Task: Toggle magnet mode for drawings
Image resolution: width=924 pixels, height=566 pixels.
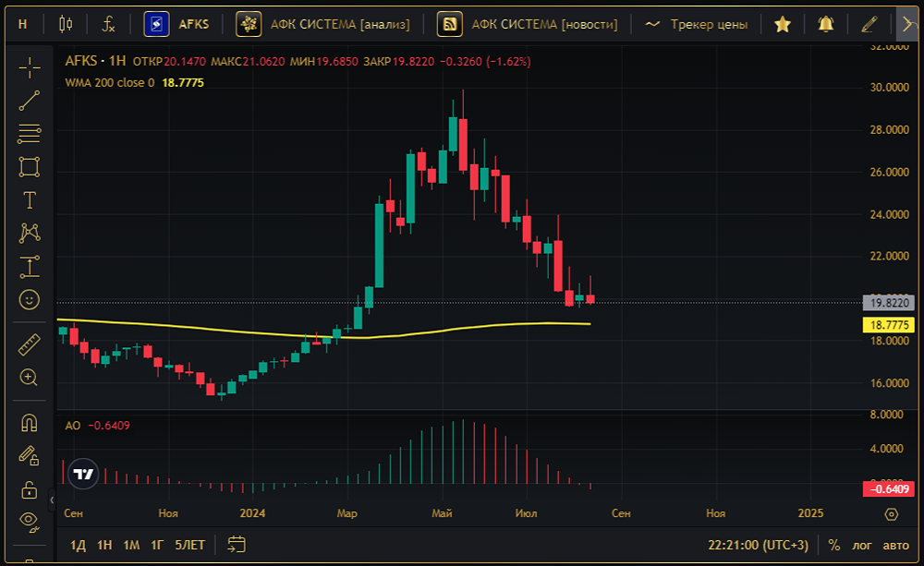Action: pos(29,423)
